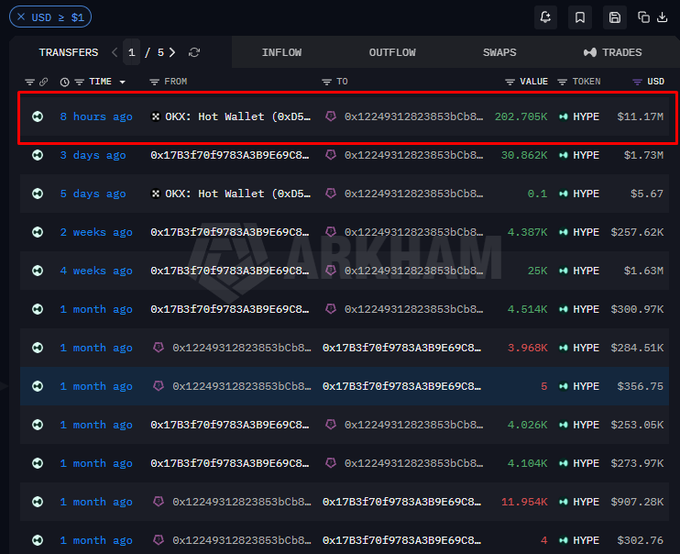Switch to the SWAPS tab
Viewport: 680px width, 554px height.
500,52
